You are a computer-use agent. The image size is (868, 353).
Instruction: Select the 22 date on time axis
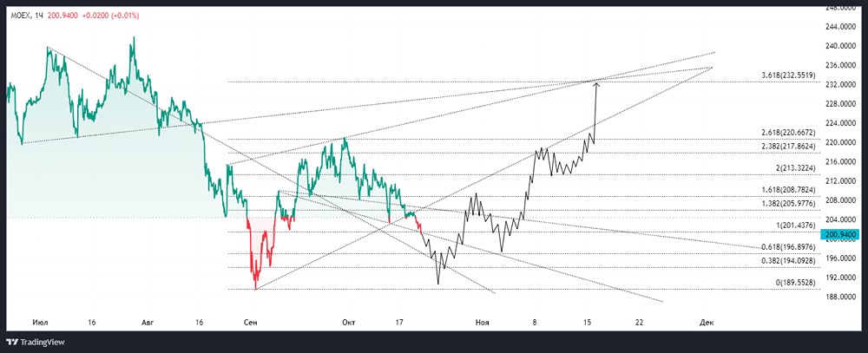pyautogui.click(x=640, y=322)
